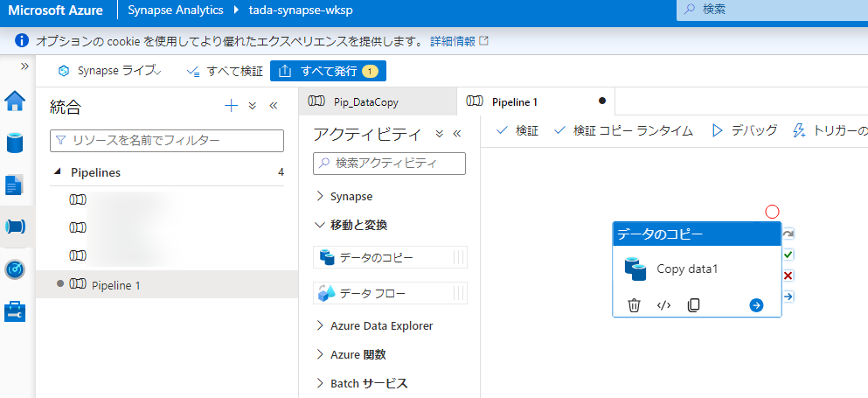
Task: Click すべて検証 to validate all
Action: pyautogui.click(x=225, y=71)
